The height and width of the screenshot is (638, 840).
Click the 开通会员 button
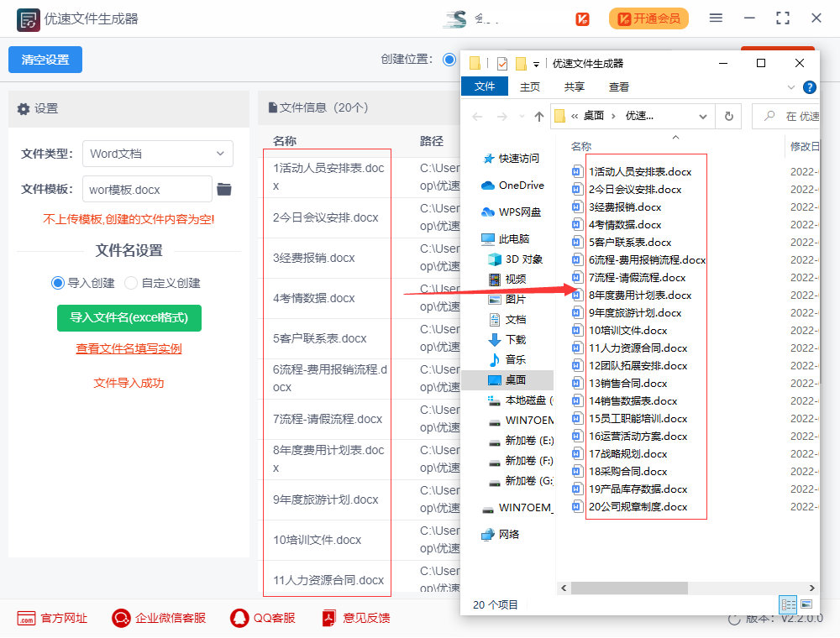click(x=648, y=18)
